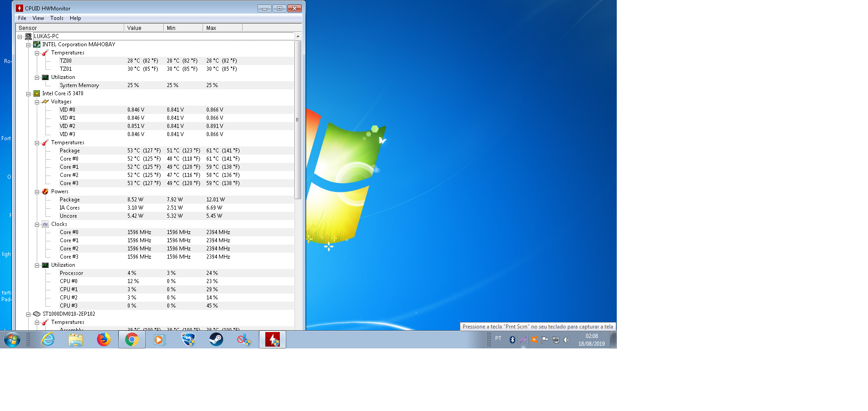Image resolution: width=868 pixels, height=411 pixels.
Task: Click the Powers flame icon
Action: click(45, 191)
